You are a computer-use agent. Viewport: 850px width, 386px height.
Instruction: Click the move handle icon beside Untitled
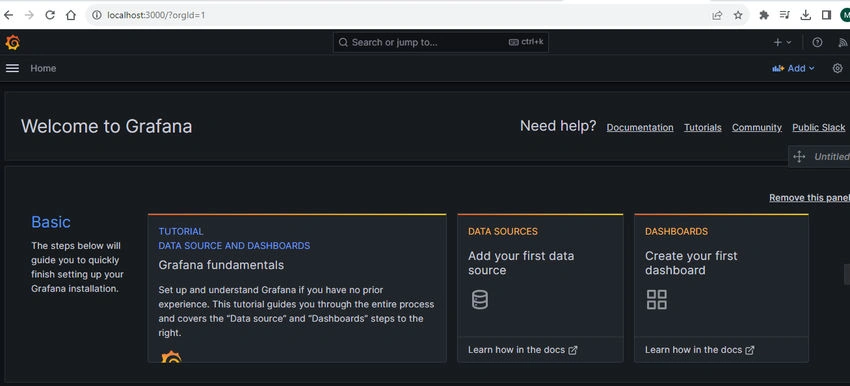[x=799, y=157]
